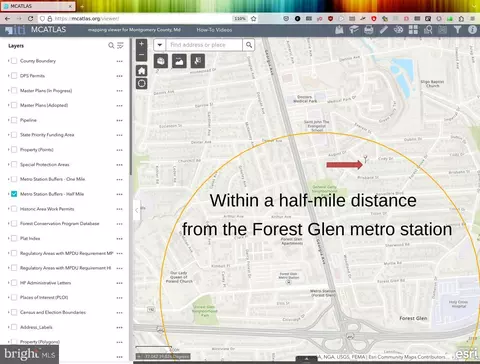Turn on Metro Station Buffers - One Mile

tap(14, 179)
